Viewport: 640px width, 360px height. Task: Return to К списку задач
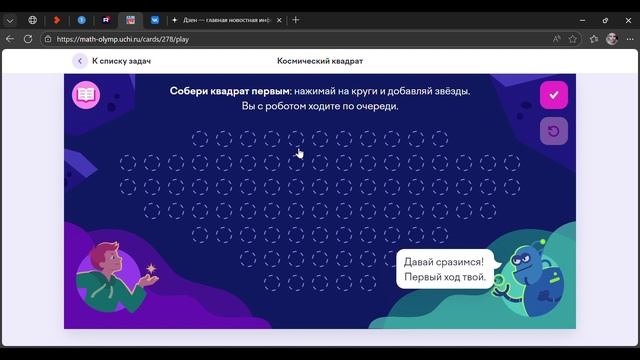pyautogui.click(x=121, y=61)
